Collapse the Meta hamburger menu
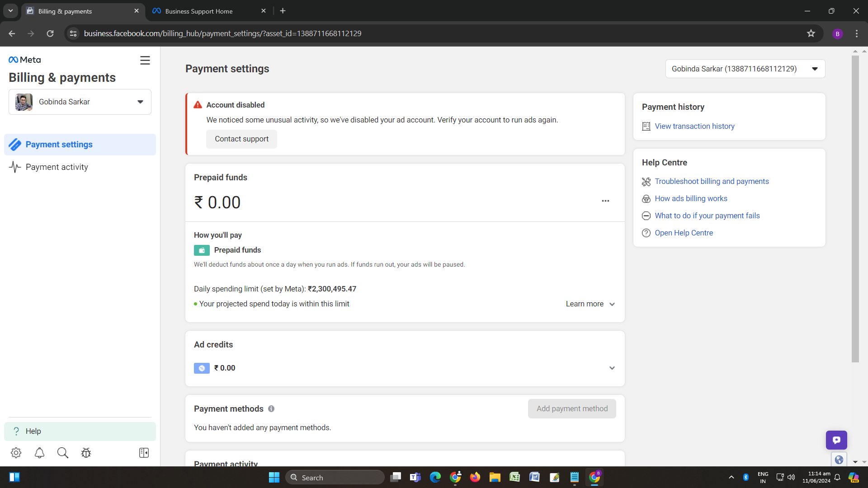The height and width of the screenshot is (488, 868). [145, 61]
